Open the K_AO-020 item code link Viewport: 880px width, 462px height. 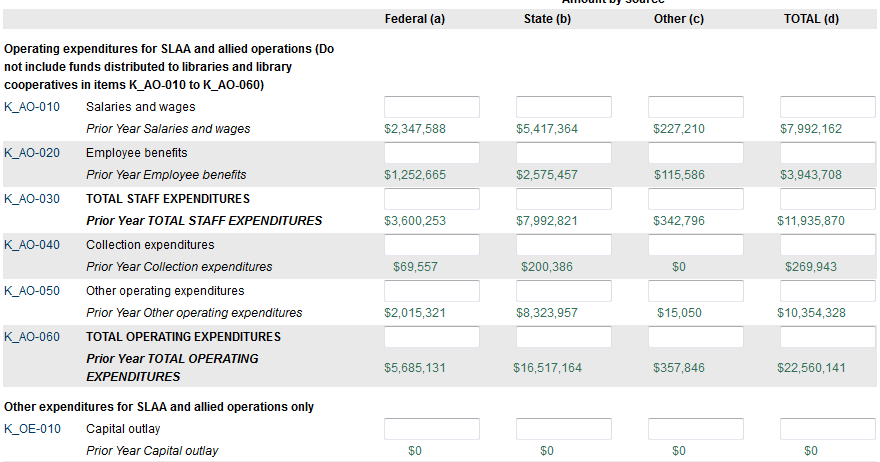33,153
